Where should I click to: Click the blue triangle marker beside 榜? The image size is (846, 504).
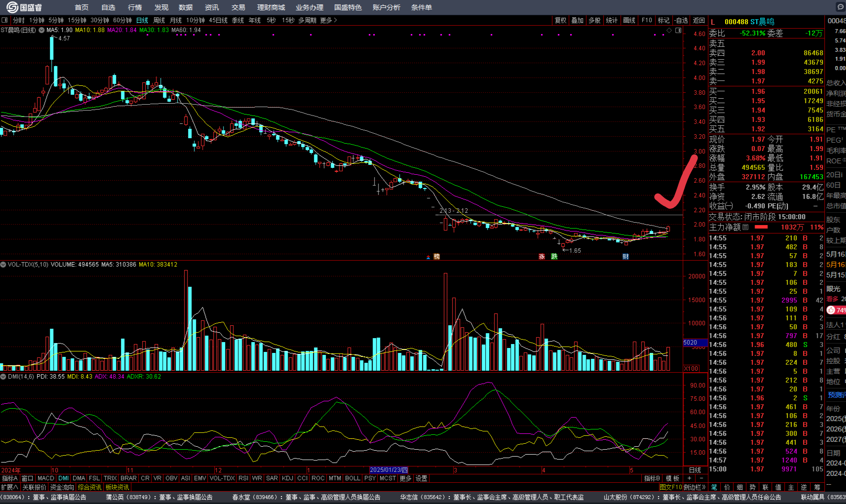tap(428, 257)
